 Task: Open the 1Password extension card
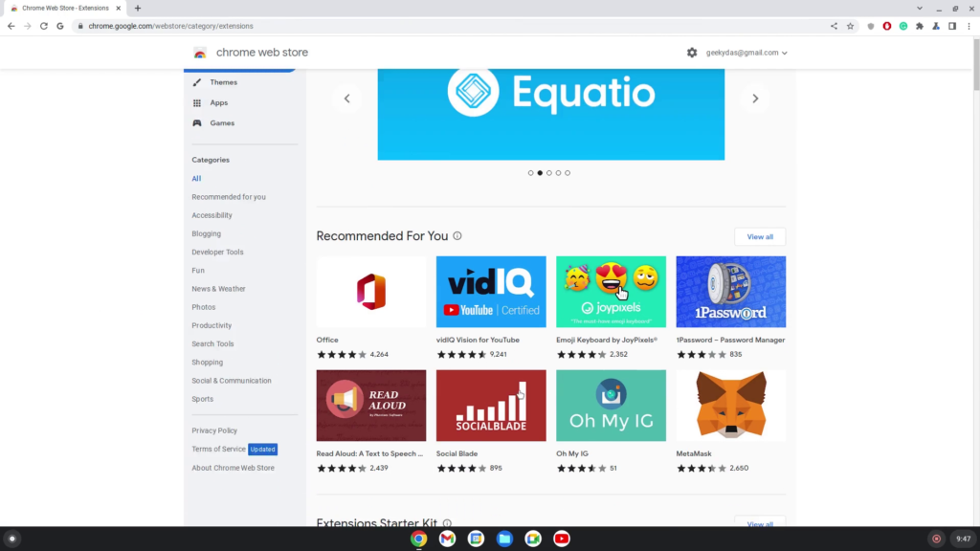click(x=731, y=308)
